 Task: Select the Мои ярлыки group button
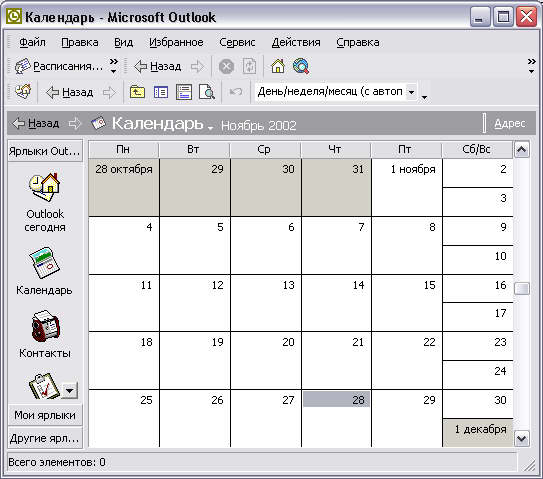45,415
